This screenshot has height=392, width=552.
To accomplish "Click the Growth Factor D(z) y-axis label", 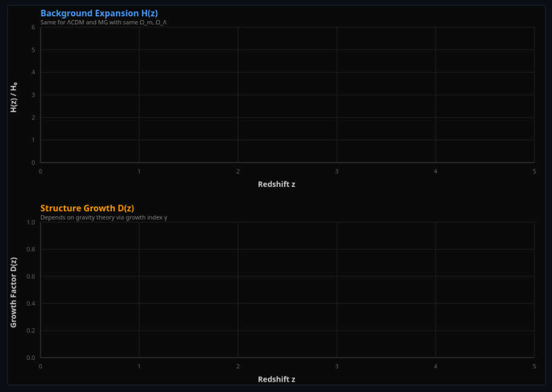I will [14, 292].
